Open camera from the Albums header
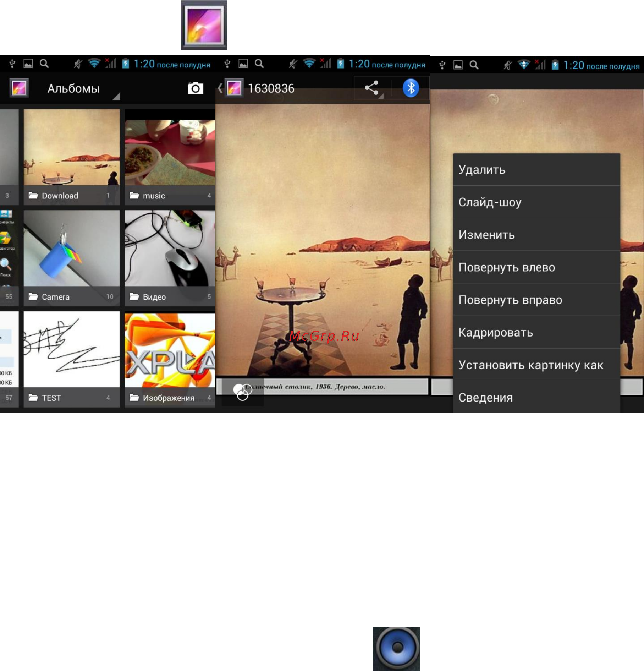Screen dimensions: 644x671 coord(196,88)
